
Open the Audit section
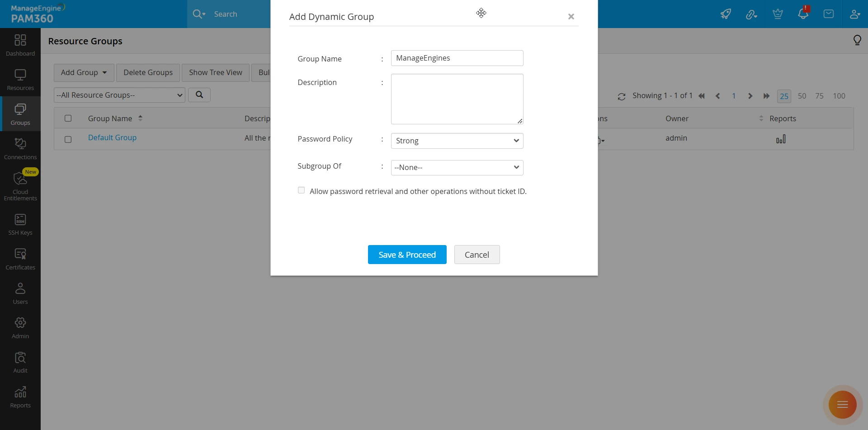(20, 361)
